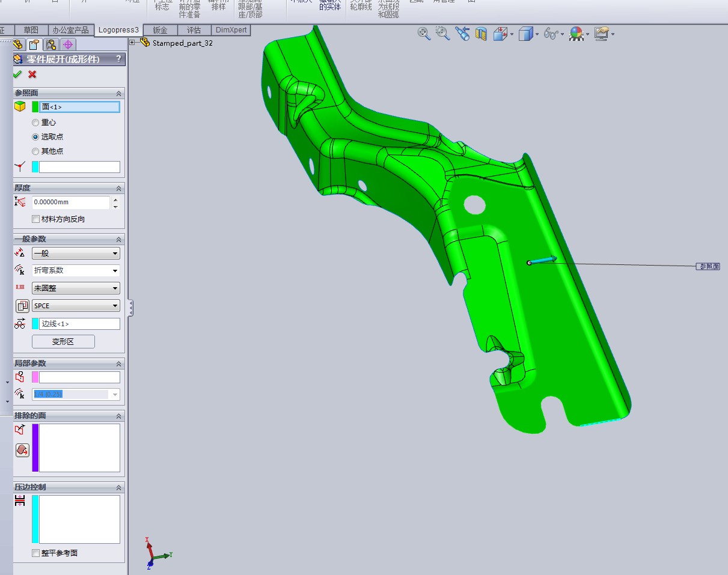728x575 pixels.
Task: Increase thickness with the spinner up arrow
Action: [115, 199]
